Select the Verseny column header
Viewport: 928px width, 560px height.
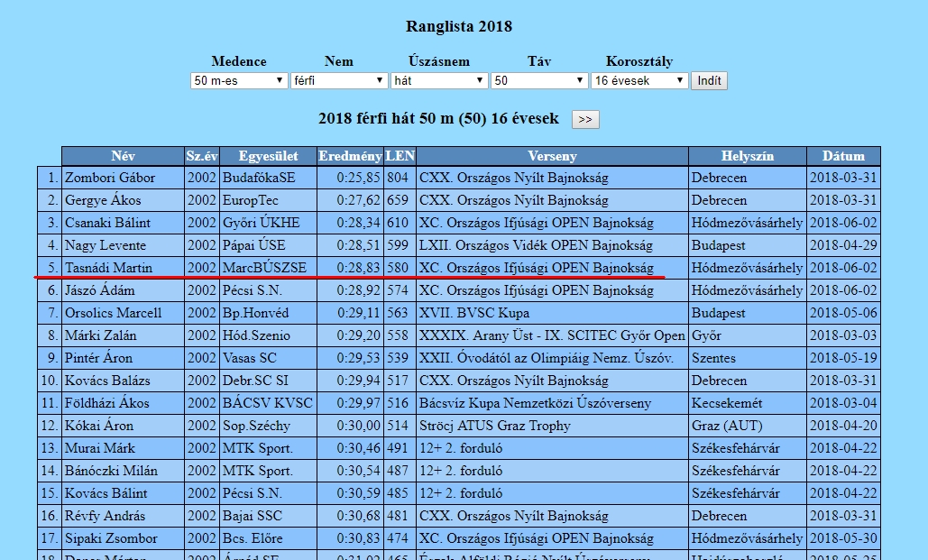(x=552, y=156)
